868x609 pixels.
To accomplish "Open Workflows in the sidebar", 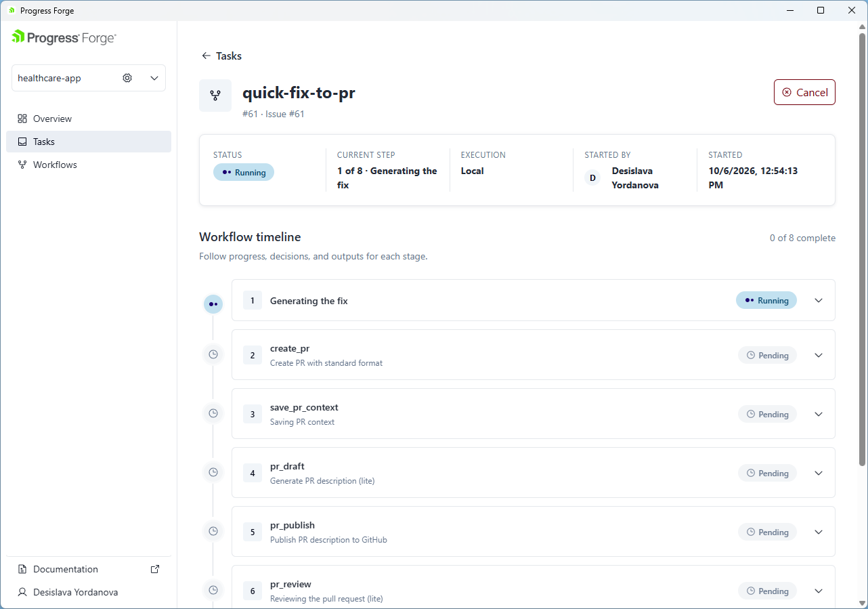I will coord(89,165).
